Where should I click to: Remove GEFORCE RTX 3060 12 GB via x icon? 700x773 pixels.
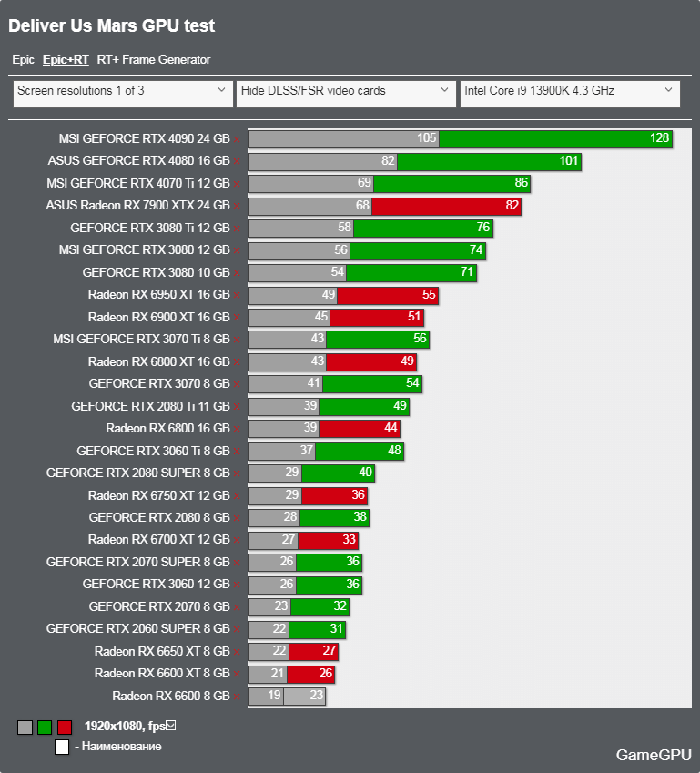coord(237,585)
